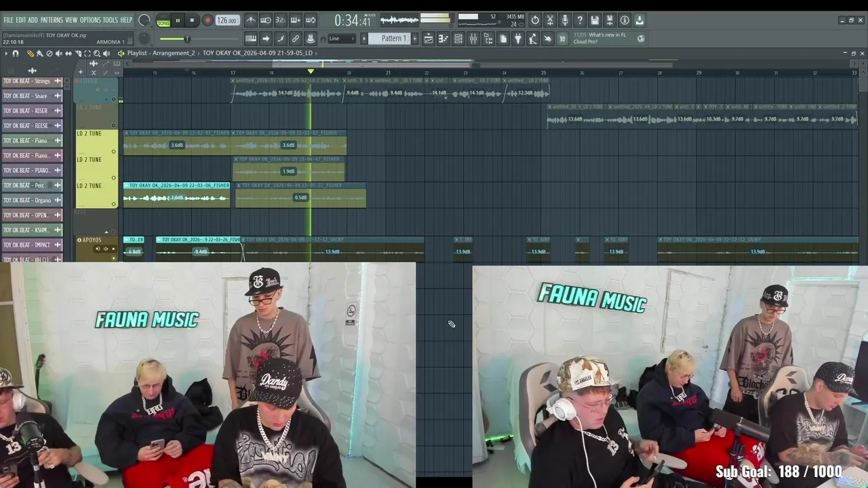The height and width of the screenshot is (488, 868).
Task: Open the OPTIONS menu
Action: coord(90,20)
